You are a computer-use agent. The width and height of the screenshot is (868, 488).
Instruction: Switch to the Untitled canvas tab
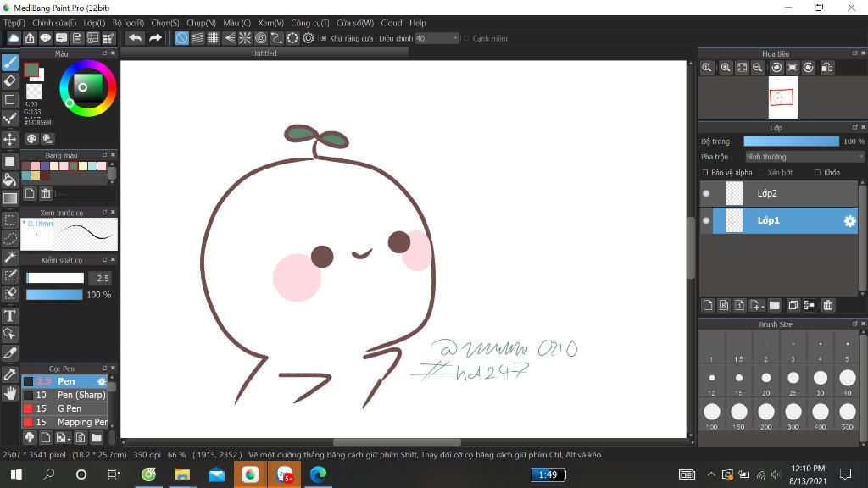point(264,53)
